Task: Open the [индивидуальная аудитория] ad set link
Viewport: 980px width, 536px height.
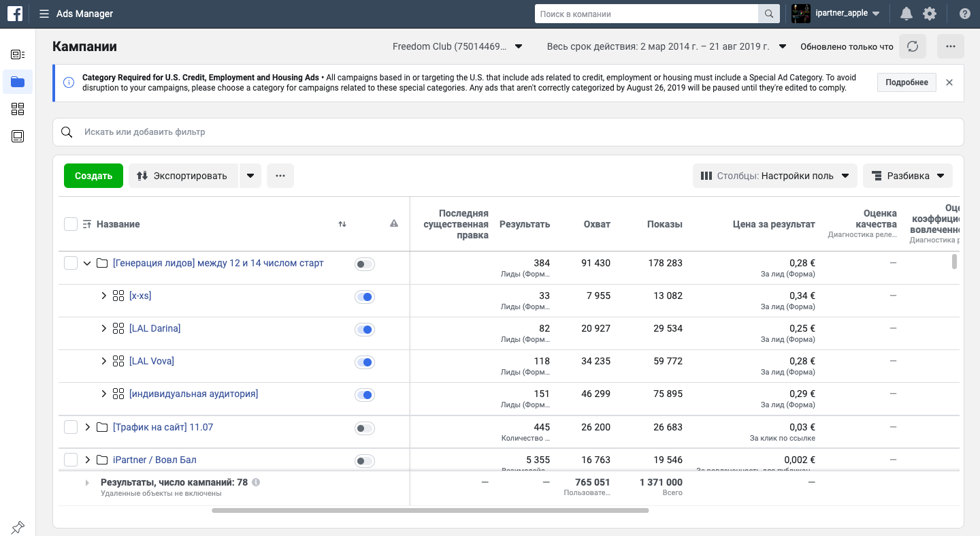Action: (194, 394)
